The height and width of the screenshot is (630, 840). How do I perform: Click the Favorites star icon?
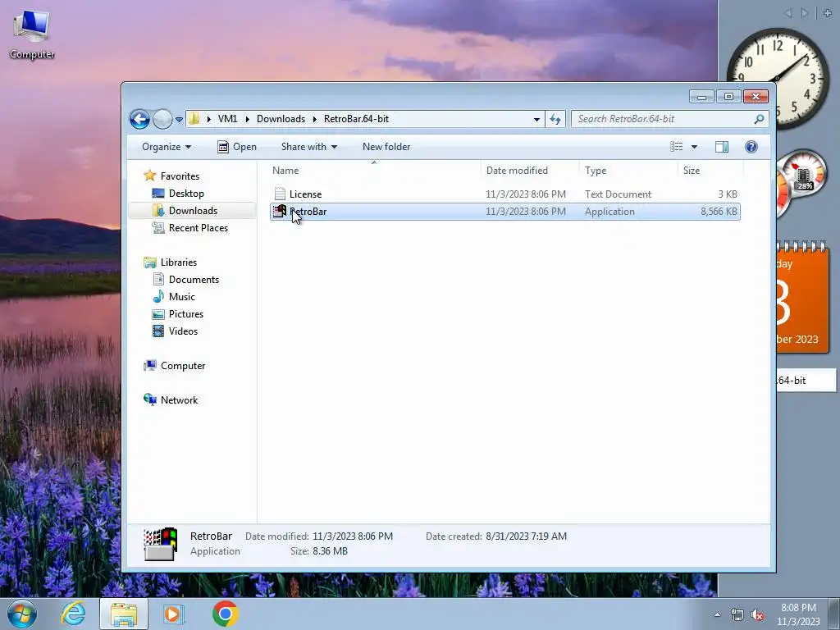coord(150,176)
